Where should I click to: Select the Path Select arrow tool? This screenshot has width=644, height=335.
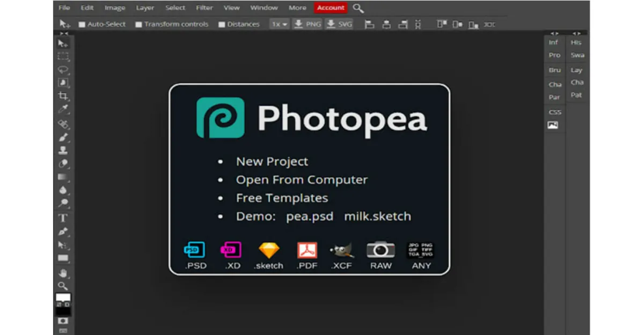(63, 245)
